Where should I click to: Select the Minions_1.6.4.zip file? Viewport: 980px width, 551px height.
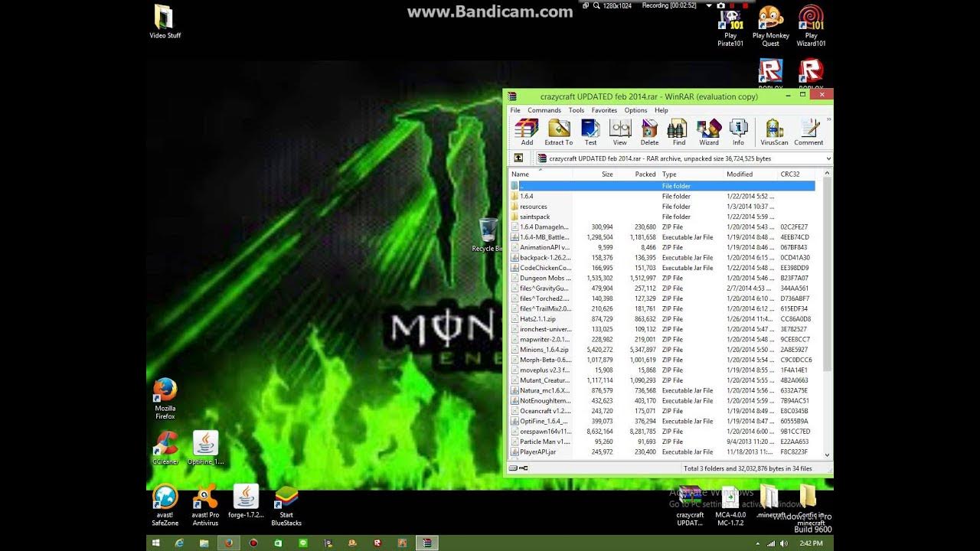point(662,350)
